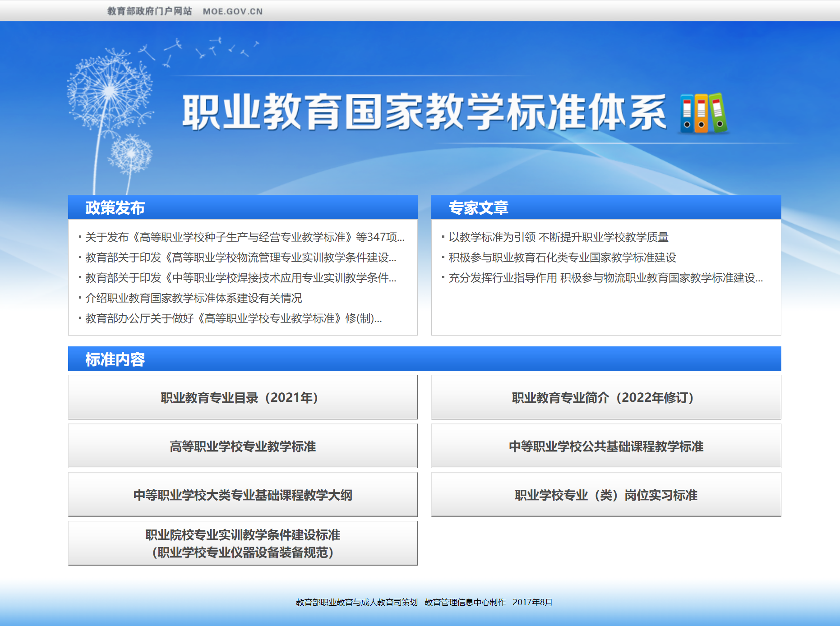Open notice about 焊接技术应用专业实训教学条件
The height and width of the screenshot is (626, 840).
coord(240,278)
